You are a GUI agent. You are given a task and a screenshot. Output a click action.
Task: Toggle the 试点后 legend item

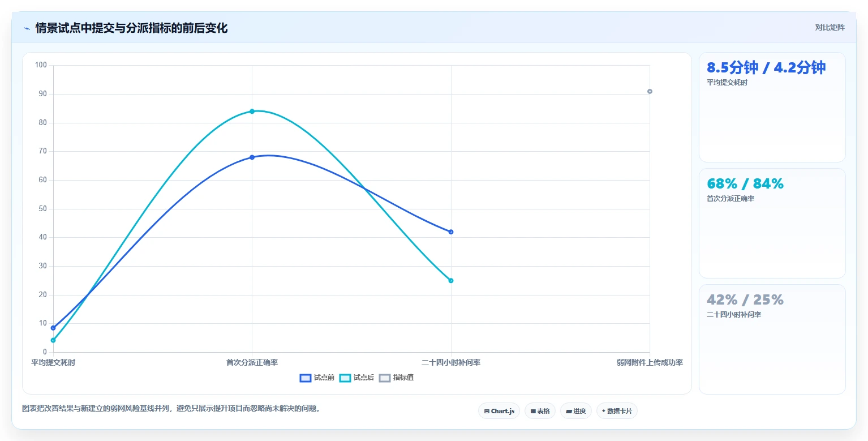click(x=356, y=378)
